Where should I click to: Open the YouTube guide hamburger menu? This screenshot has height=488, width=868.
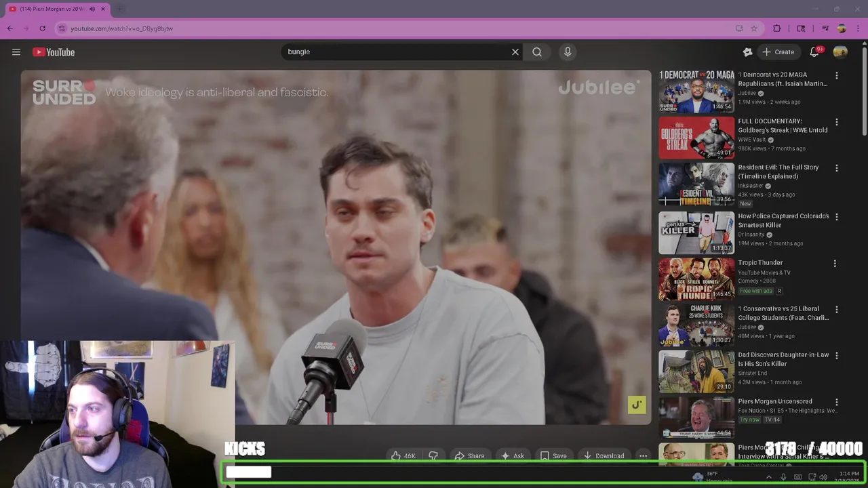click(x=16, y=52)
